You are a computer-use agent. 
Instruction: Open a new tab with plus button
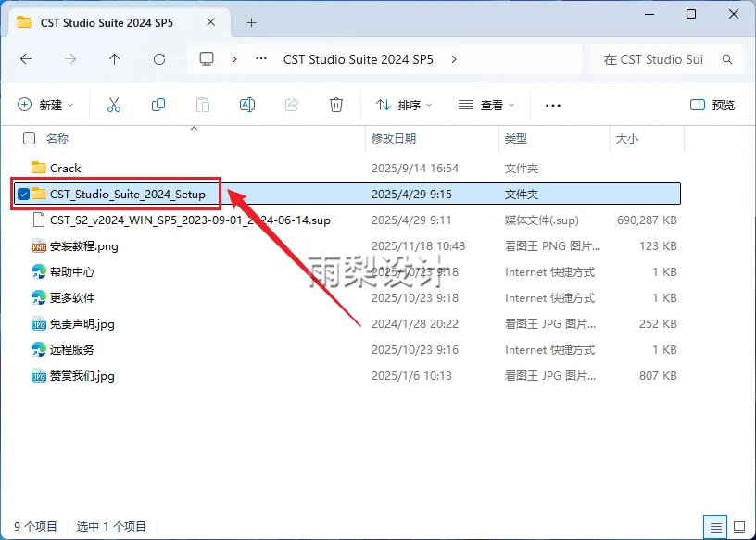coord(252,22)
